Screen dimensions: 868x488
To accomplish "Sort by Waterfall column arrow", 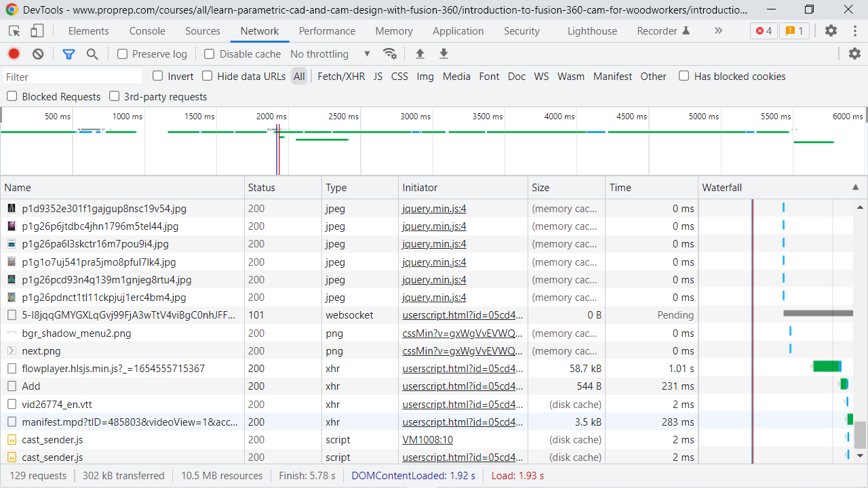I will [855, 188].
